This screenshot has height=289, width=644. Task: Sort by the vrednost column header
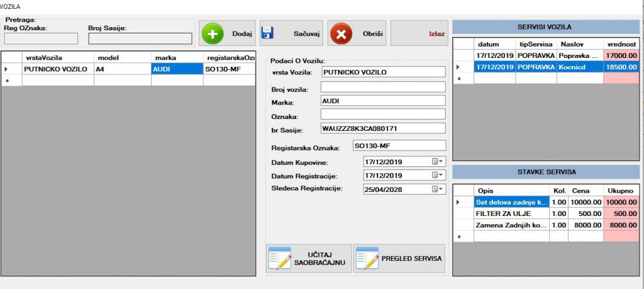tap(622, 44)
